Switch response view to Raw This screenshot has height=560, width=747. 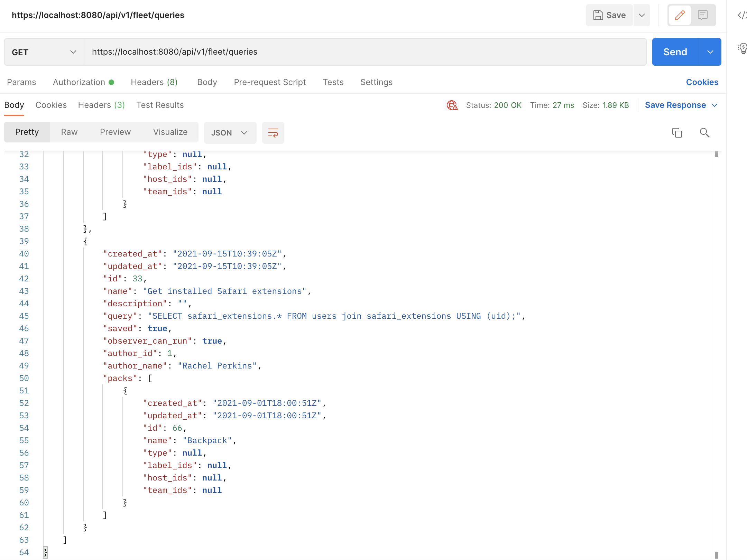69,132
